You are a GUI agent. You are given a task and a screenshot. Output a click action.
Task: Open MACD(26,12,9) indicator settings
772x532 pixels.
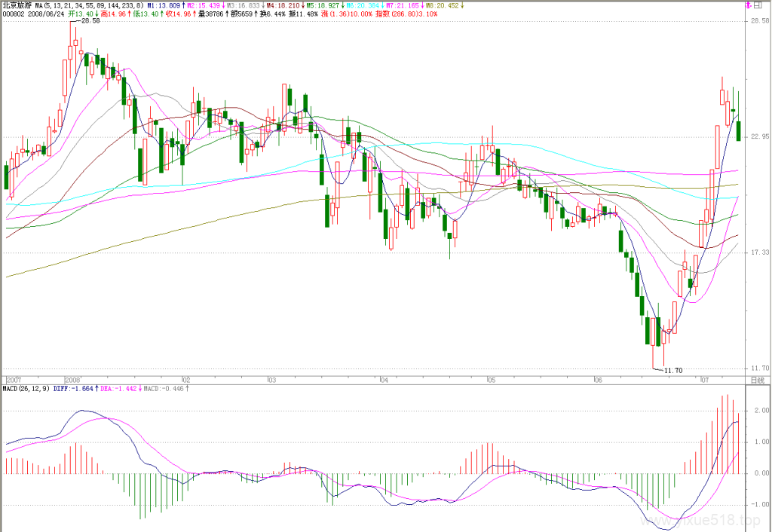pos(26,389)
